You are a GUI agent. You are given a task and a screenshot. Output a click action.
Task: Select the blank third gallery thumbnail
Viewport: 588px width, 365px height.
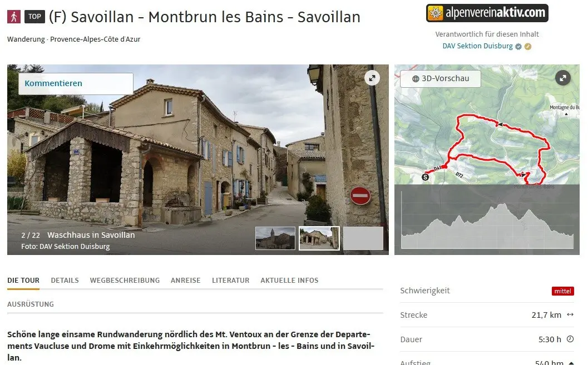(x=363, y=238)
